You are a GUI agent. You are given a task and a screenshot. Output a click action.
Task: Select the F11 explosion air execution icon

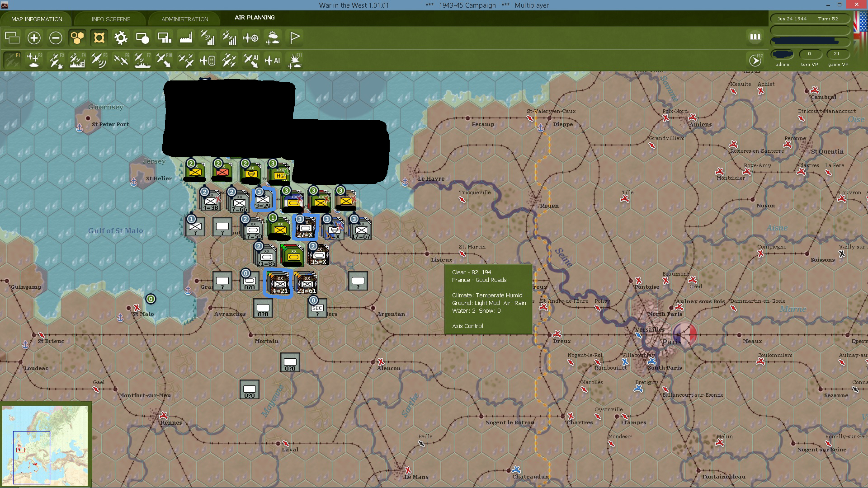(x=294, y=60)
